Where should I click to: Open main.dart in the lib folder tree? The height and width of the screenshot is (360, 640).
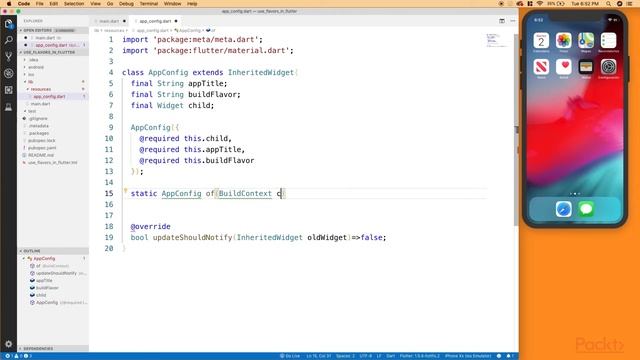pos(40,104)
